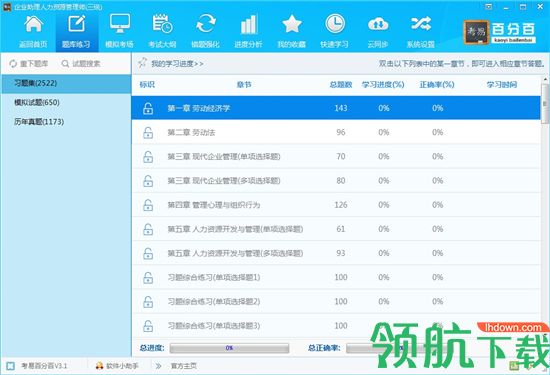Click the pin icon beside 我的学习进度
Screen dimensions: 550x375
click(x=142, y=63)
